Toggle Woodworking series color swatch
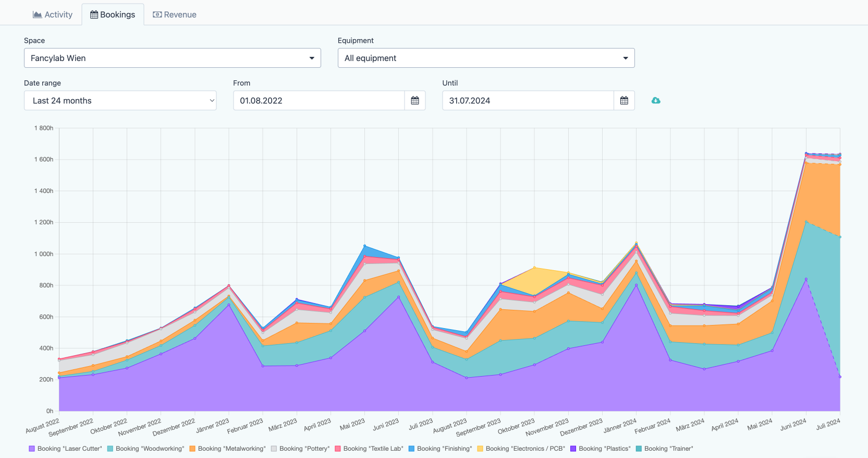Image resolution: width=868 pixels, height=458 pixels. (x=110, y=449)
